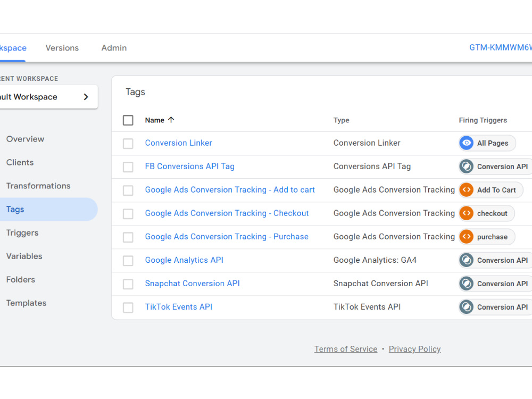The width and height of the screenshot is (532, 399).
Task: Click the All Pages trigger chip label
Action: coord(493,143)
